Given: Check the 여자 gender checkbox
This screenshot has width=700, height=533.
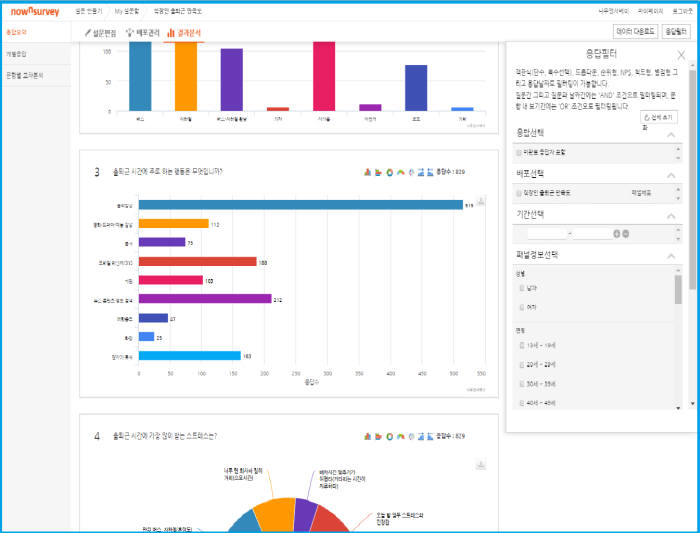Looking at the screenshot, I should [522, 308].
